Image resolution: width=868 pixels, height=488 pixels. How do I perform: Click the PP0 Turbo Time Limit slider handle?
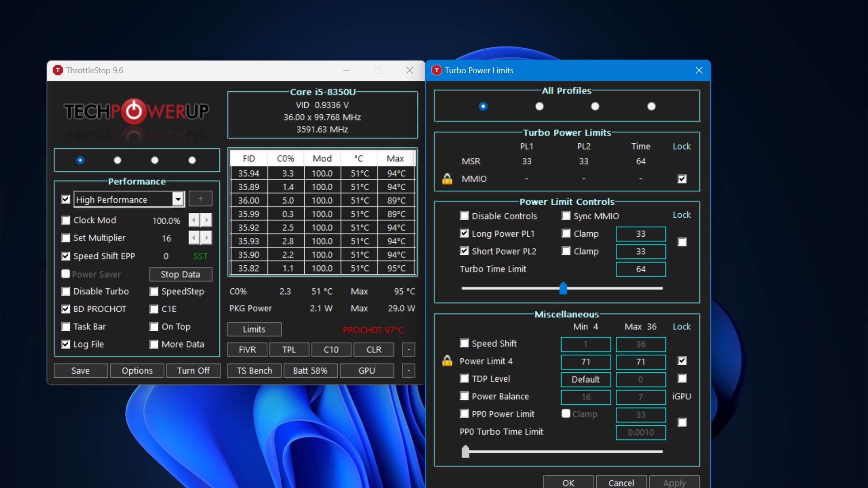466,451
